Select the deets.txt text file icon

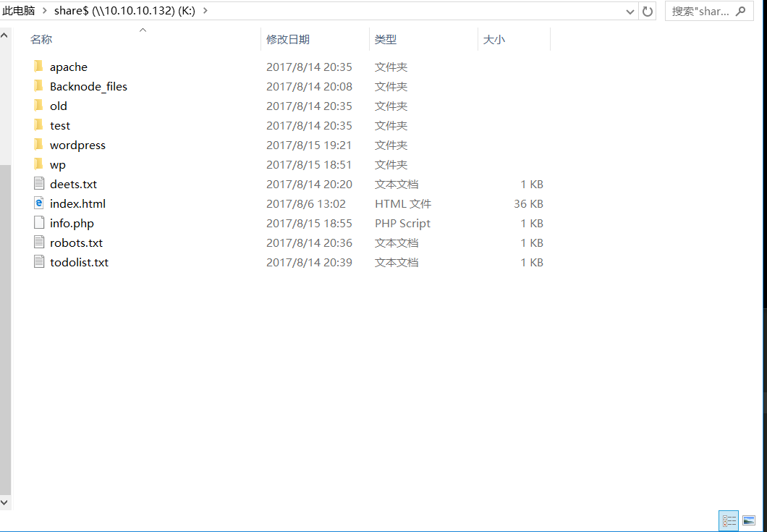click(x=39, y=184)
